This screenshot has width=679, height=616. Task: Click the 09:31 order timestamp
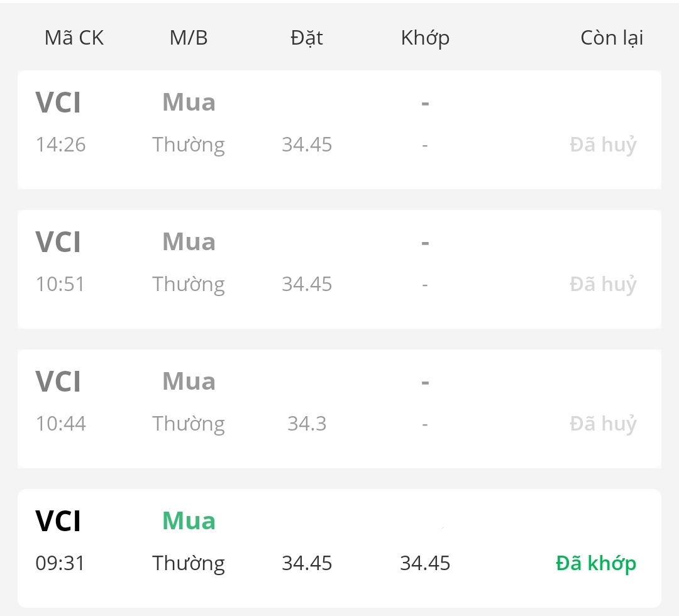pyautogui.click(x=60, y=563)
